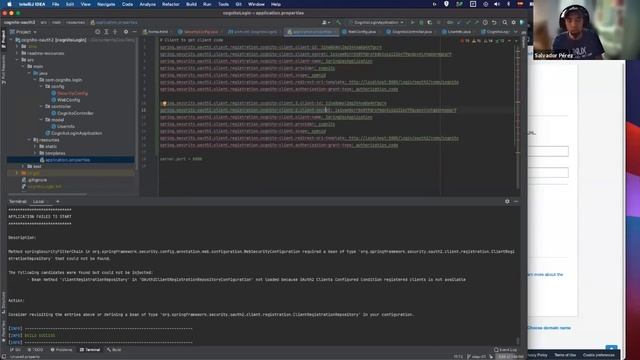Click the Show History clock icon in the toolbar

pyautogui.click(x=485, y=22)
